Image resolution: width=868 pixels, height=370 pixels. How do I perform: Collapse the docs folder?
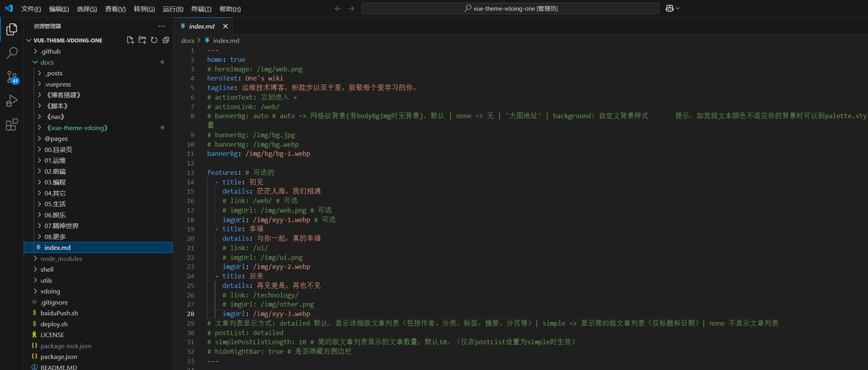(98, 62)
